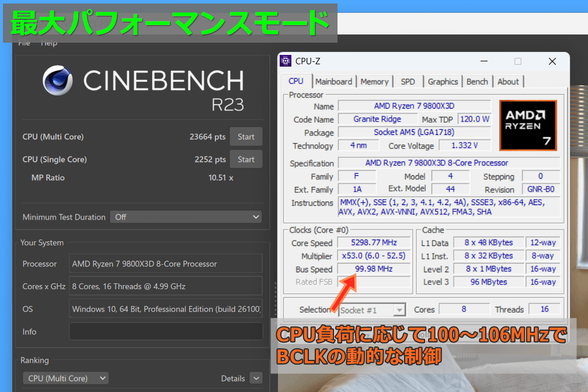Open the Minimum Test Duration dropdown
This screenshot has height=392, width=588.
click(x=186, y=217)
